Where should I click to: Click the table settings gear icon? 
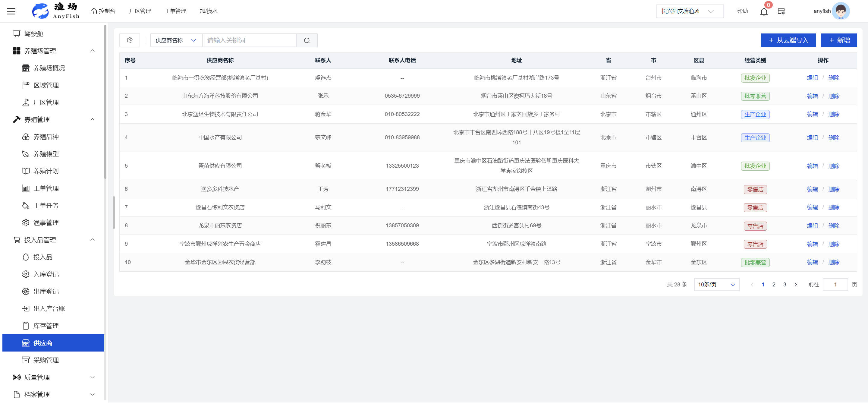click(x=130, y=40)
